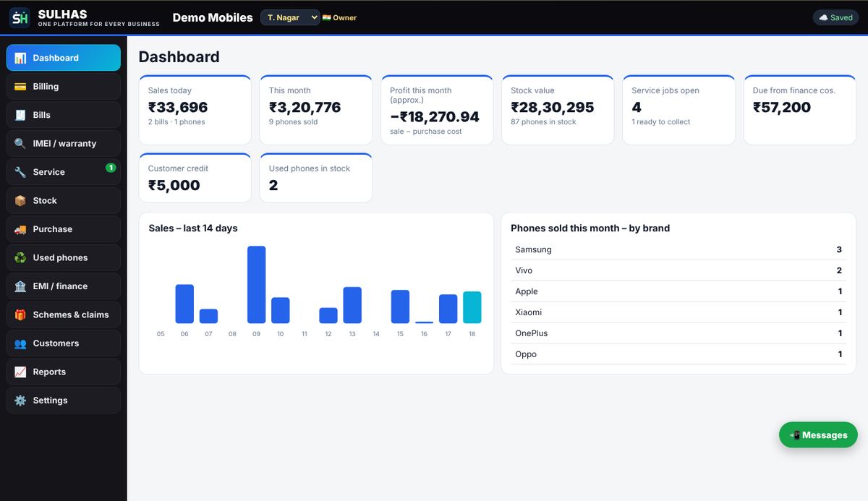Click the SULHAS logo icon
The image size is (868, 501).
(20, 17)
